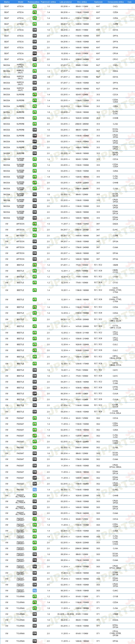The image size is (135, 644).
Task: Click the Lata produkcji column header
Action: pos(65,2)
